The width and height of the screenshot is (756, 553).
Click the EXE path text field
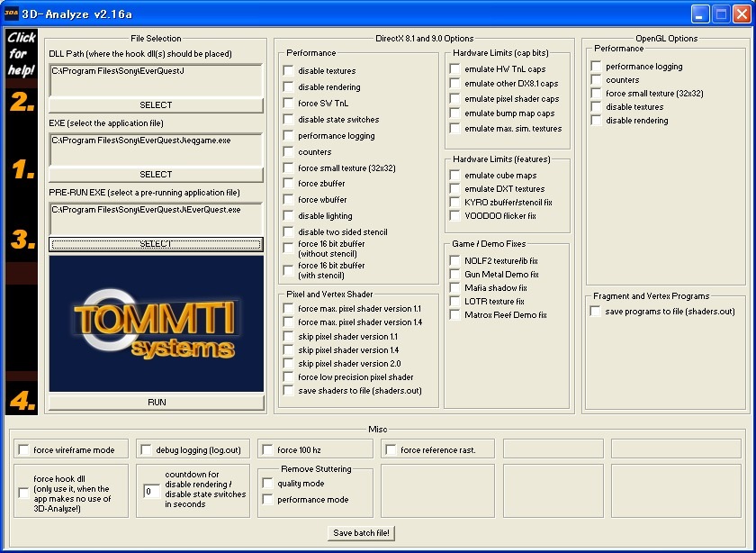point(156,150)
